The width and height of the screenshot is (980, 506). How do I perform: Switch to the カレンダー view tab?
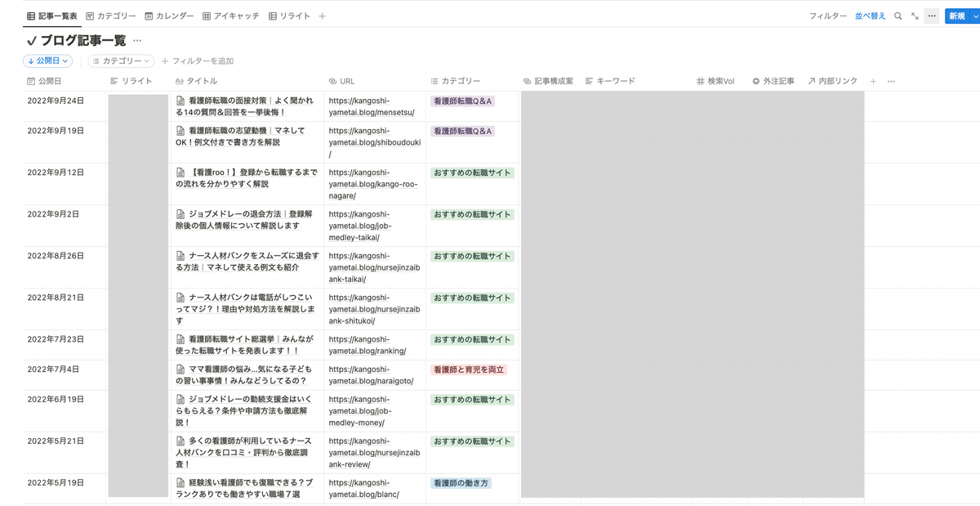tap(170, 16)
